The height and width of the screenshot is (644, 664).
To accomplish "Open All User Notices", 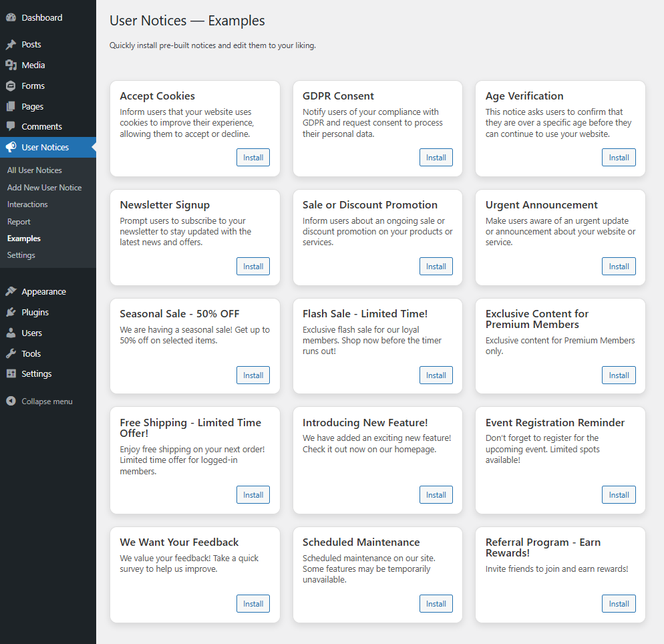I will (x=33, y=170).
